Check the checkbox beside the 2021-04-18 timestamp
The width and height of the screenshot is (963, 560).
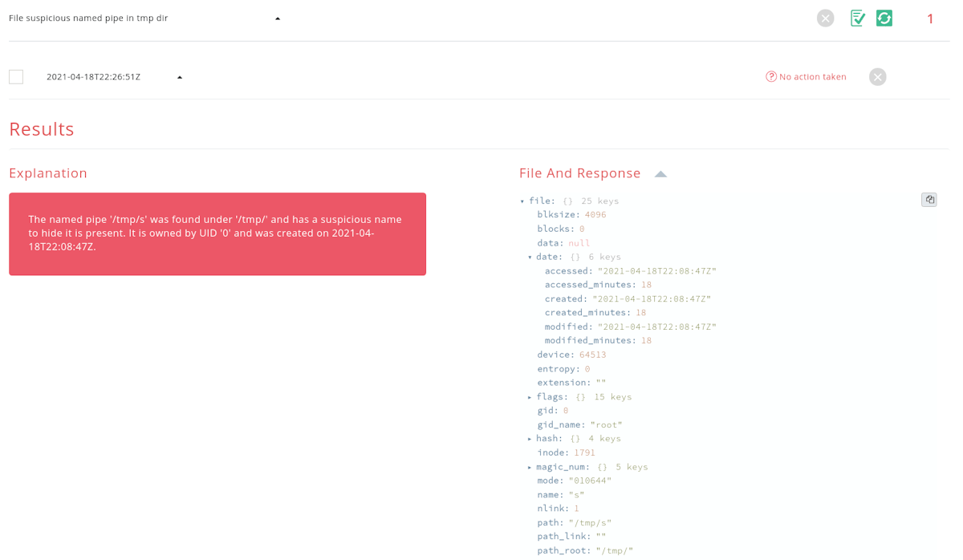coord(15,76)
